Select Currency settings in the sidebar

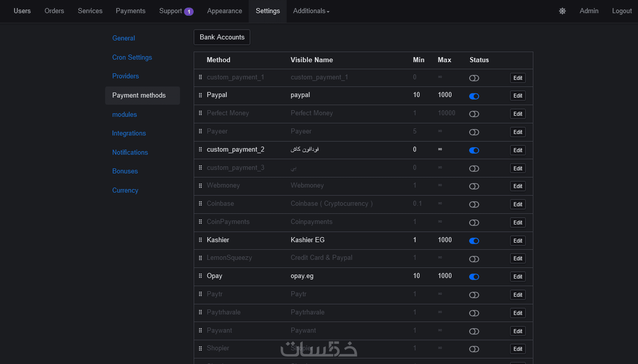125,190
